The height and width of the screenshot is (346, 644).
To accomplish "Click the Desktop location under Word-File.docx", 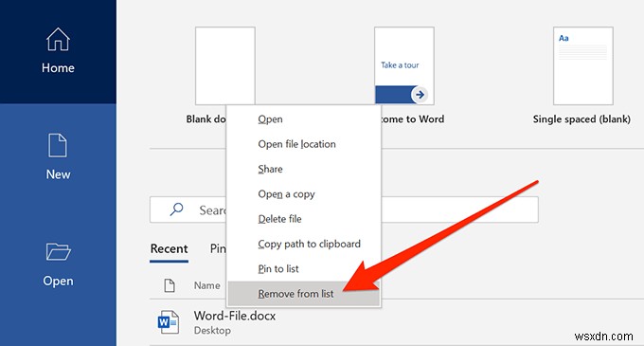I will [212, 331].
